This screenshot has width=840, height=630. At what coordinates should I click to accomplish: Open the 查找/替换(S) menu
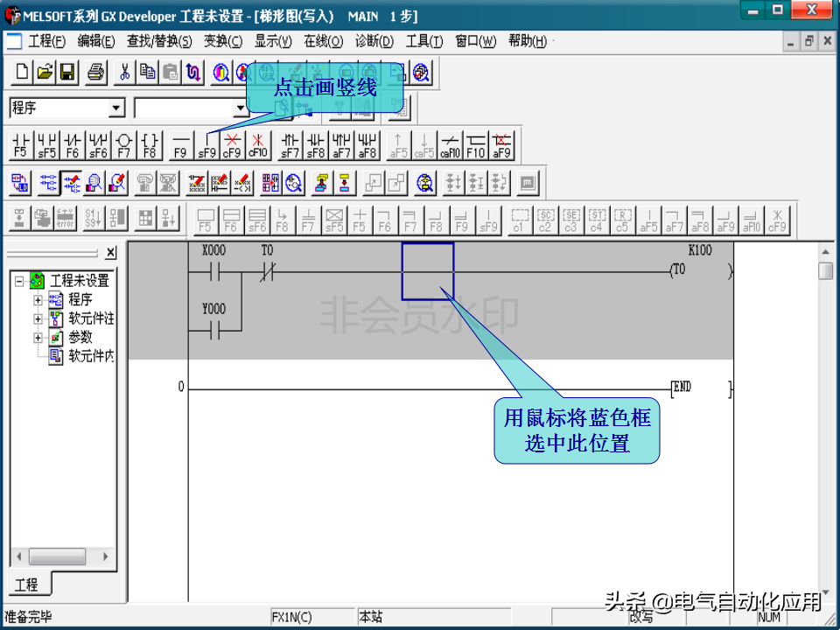point(159,41)
